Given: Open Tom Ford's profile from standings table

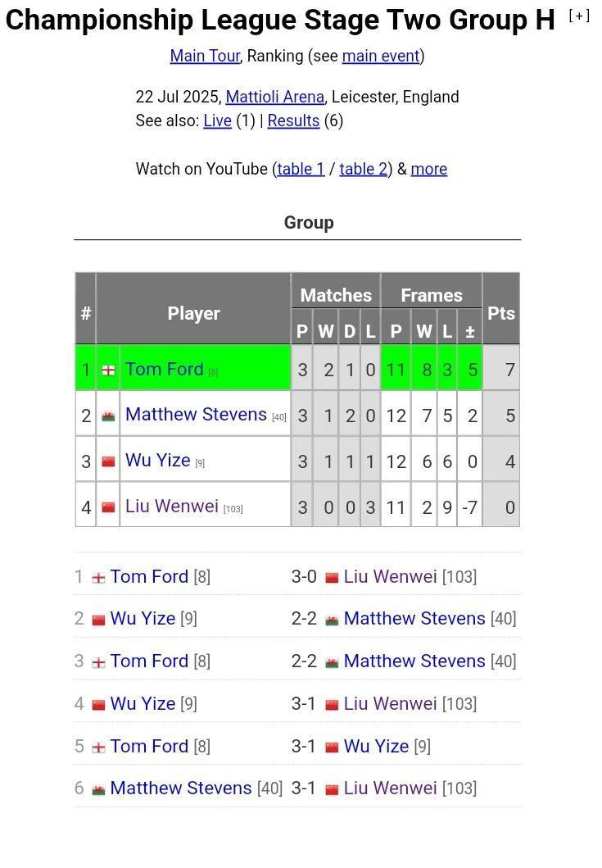Looking at the screenshot, I should [165, 369].
